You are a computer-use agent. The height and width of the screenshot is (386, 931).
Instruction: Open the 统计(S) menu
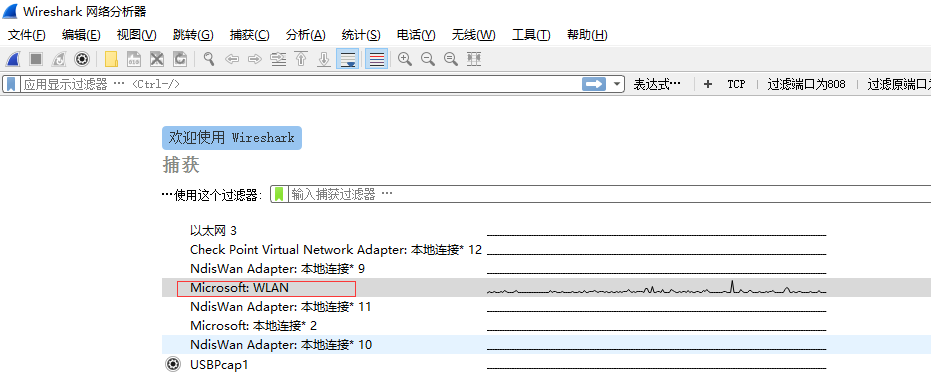pos(361,35)
